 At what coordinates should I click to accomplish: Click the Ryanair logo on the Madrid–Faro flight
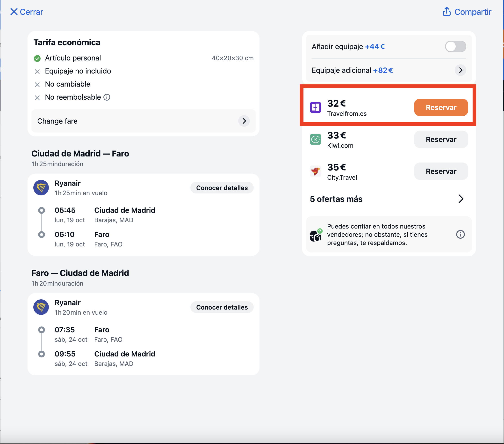(41, 188)
